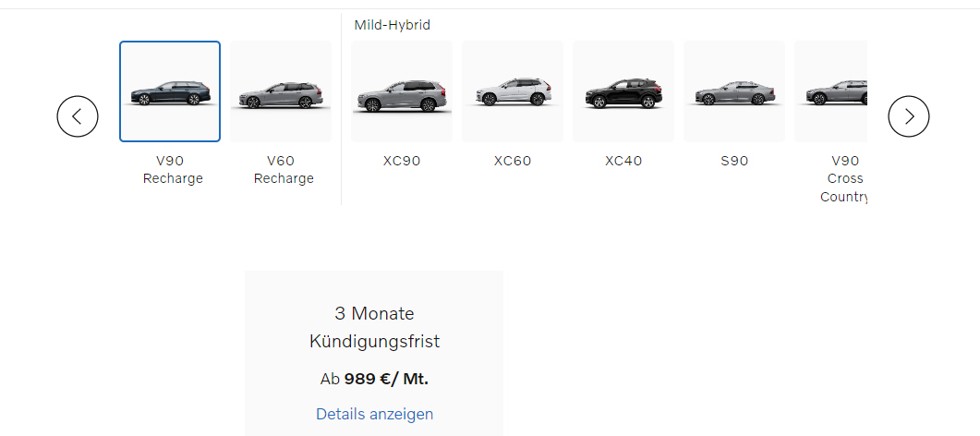
Task: Click the next carousel arrow
Action: coord(908,116)
